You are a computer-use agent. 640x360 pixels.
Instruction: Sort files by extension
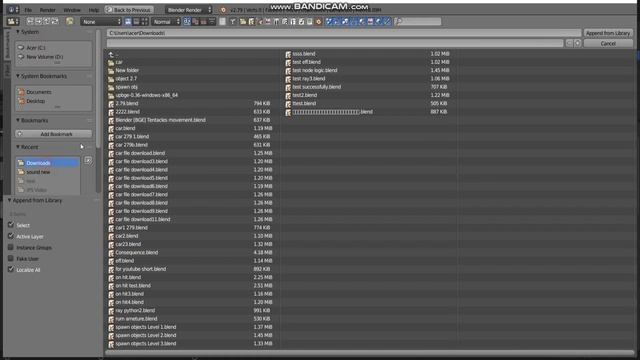pos(195,21)
